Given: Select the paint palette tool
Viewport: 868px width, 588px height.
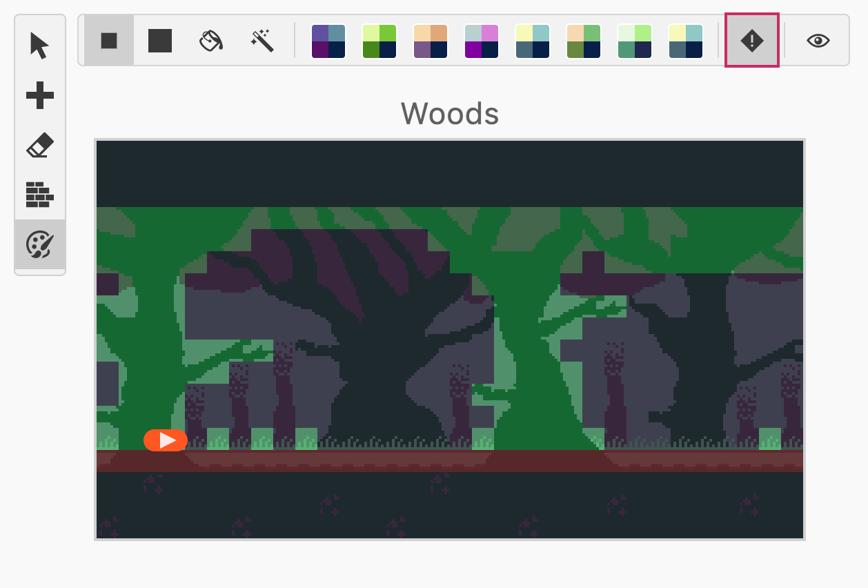Looking at the screenshot, I should [x=40, y=245].
